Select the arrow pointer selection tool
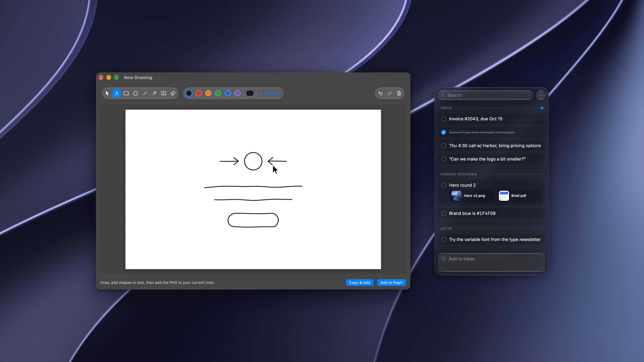Viewport: 644px width, 362px height. click(x=107, y=93)
